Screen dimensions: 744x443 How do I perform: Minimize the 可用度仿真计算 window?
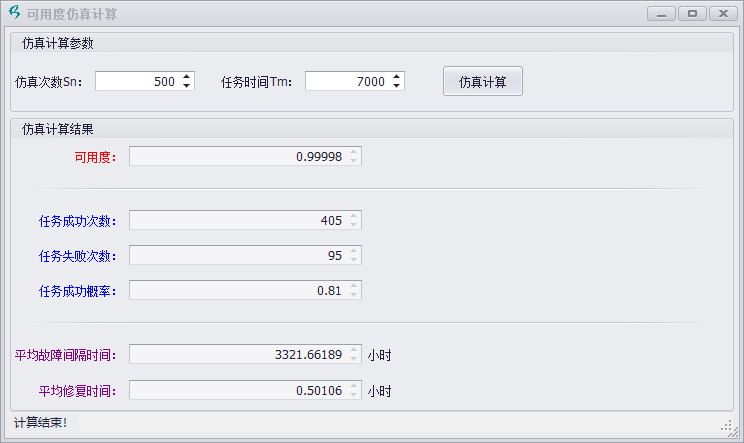pos(660,14)
